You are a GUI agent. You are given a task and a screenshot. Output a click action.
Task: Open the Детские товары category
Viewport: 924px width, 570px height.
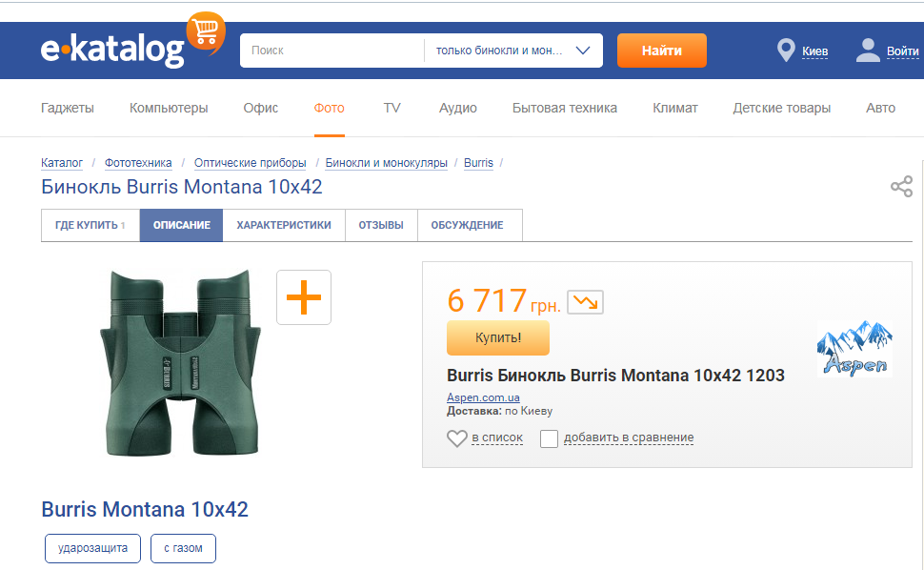tap(782, 108)
